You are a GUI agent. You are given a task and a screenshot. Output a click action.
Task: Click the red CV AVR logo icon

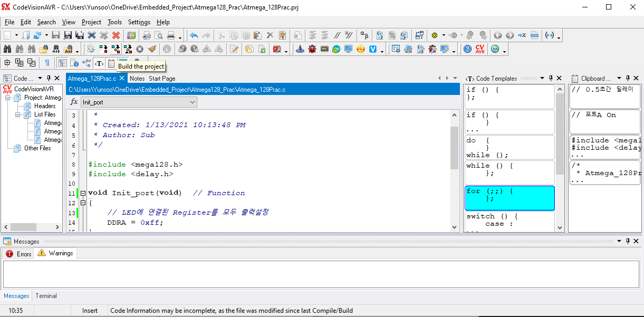pyautogui.click(x=480, y=49)
